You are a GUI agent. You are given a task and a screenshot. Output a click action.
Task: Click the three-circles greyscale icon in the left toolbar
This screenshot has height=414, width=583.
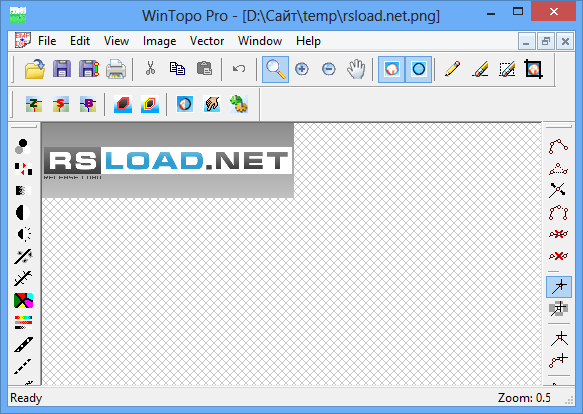tap(23, 147)
